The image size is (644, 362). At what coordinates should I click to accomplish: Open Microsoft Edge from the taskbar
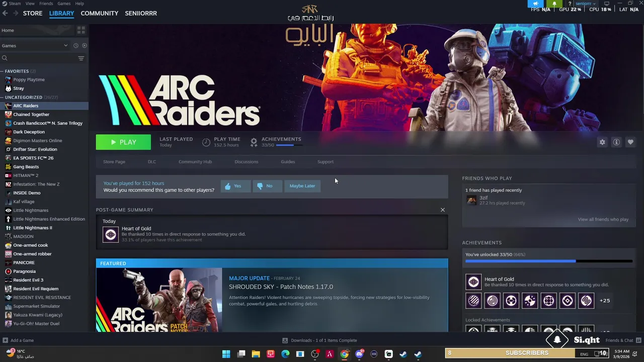[285, 354]
